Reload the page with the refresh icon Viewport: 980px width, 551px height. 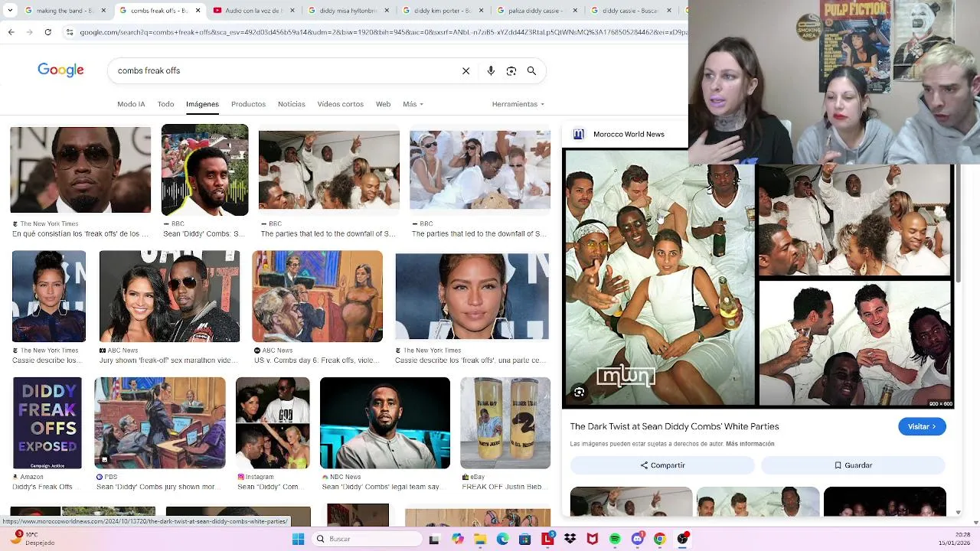click(47, 32)
